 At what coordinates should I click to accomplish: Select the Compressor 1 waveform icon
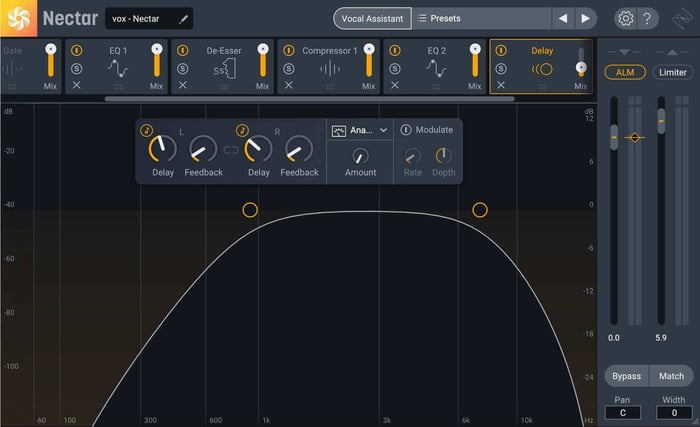tap(330, 69)
